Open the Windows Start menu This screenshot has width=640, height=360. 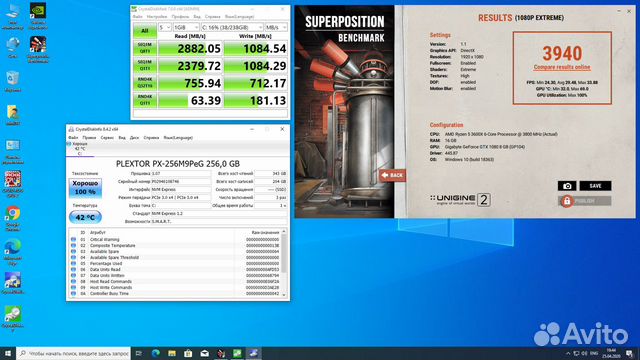tap(8, 353)
